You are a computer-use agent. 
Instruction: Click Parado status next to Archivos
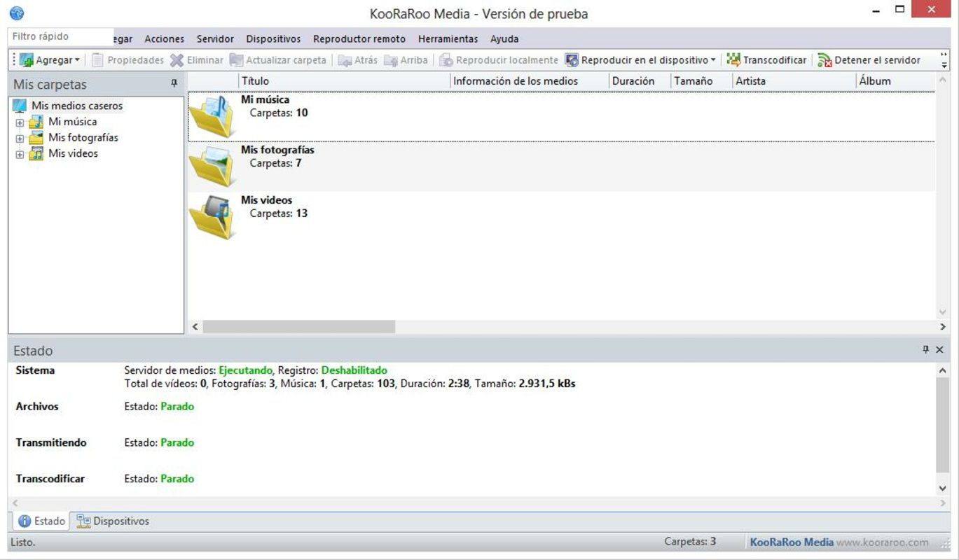(x=177, y=407)
